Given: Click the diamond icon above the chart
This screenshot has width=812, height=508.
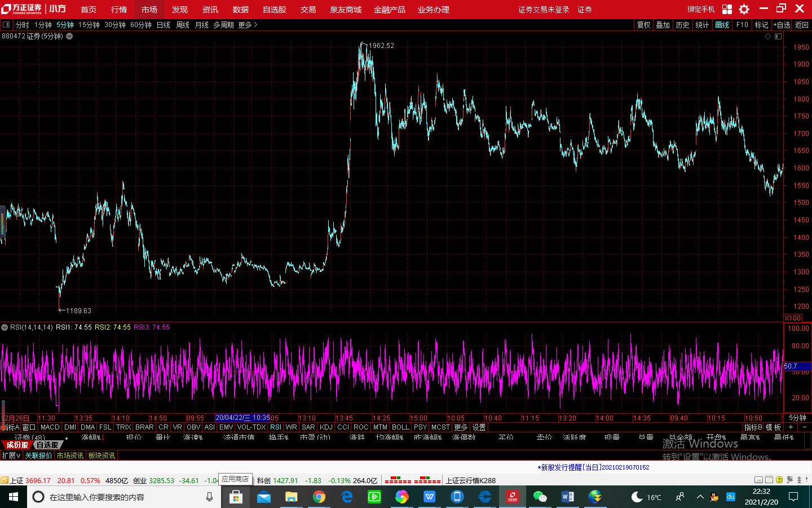Looking at the screenshot, I should (x=767, y=36).
